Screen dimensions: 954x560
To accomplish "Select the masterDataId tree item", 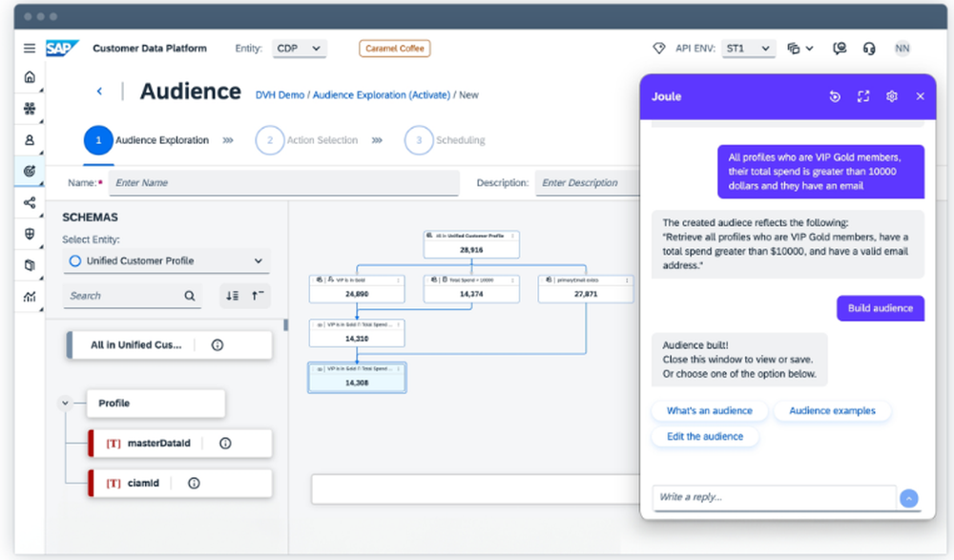I will 180,443.
